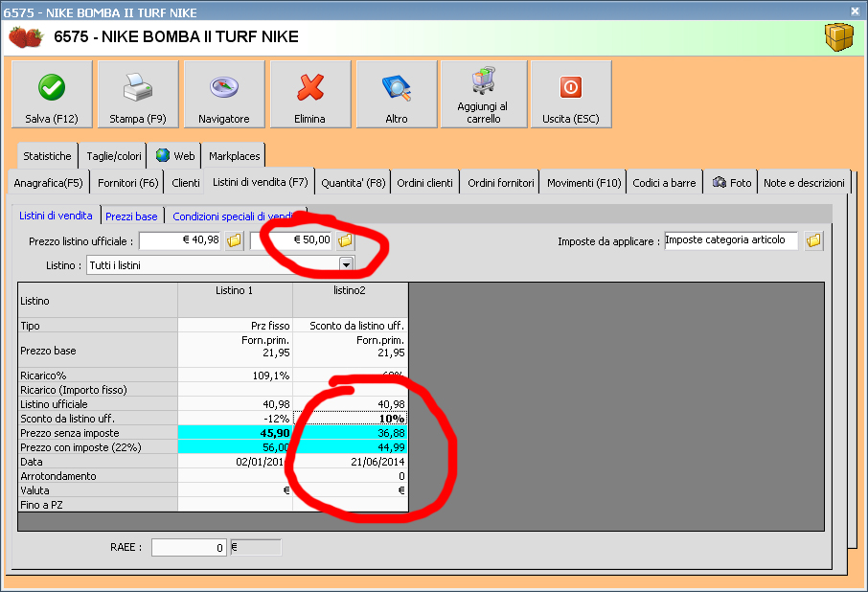Click the Prezzo base row label
868x592 pixels.
(98, 351)
